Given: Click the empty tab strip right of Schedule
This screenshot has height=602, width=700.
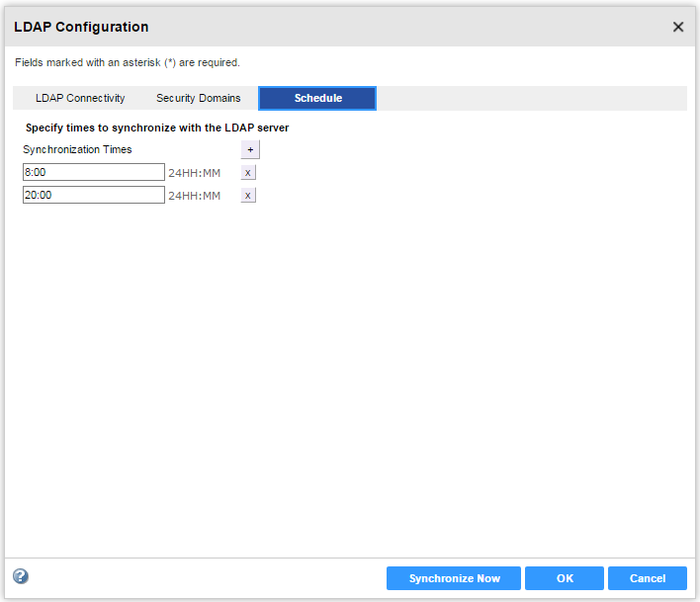Looking at the screenshot, I should click(530, 98).
